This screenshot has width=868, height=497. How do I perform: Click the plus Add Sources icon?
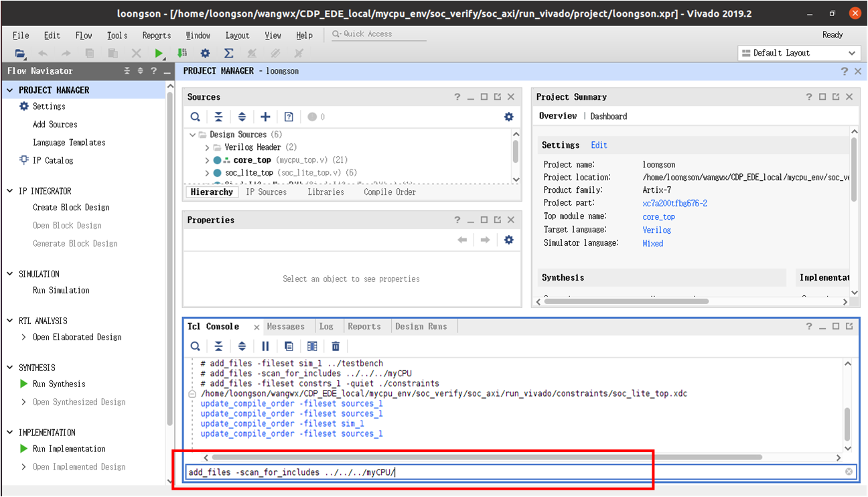(265, 117)
